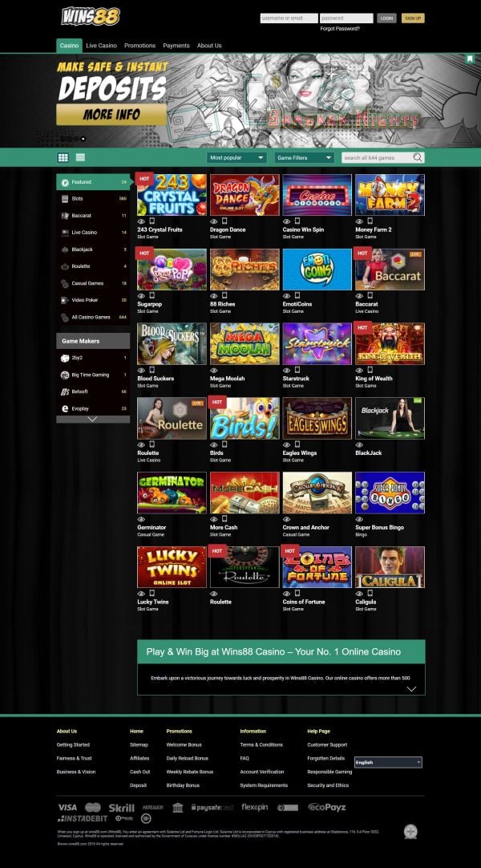Toggle eye icon under Mega Moolah
This screenshot has height=868, width=481.
[214, 370]
